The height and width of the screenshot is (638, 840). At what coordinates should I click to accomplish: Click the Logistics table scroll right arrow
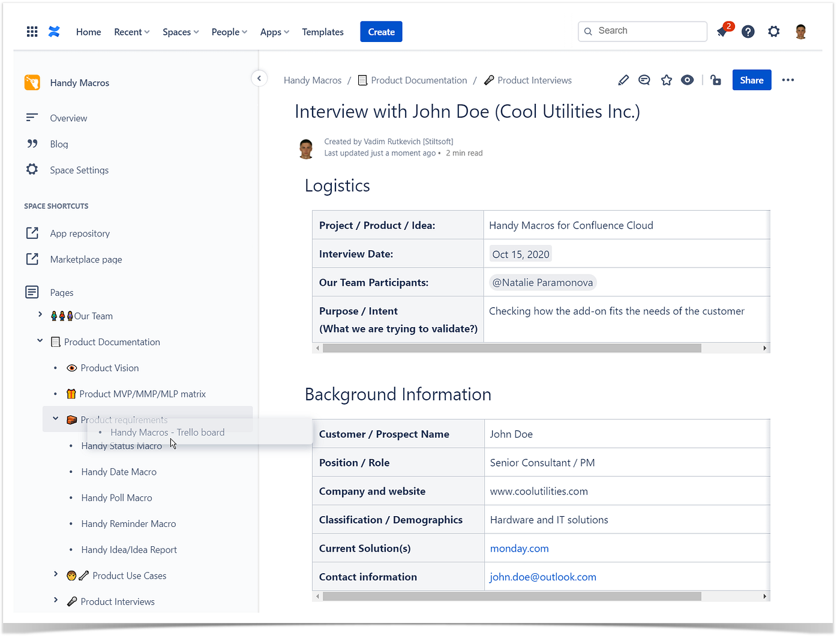[x=764, y=348]
